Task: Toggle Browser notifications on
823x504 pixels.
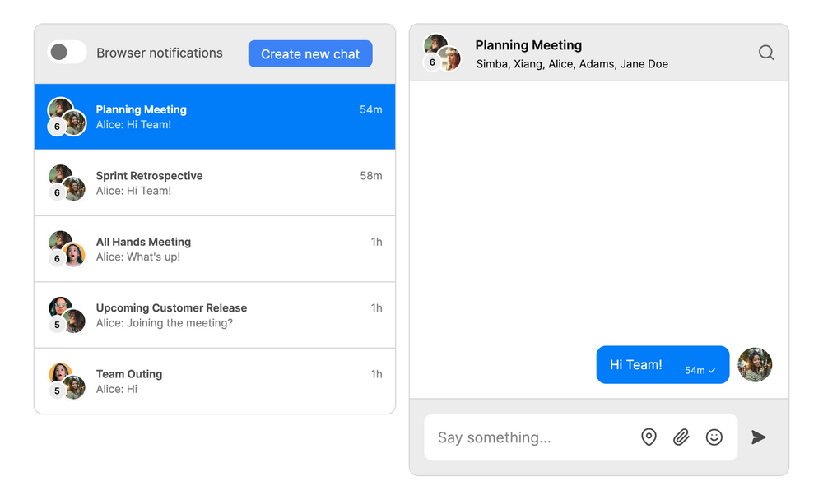Action: coord(67,52)
